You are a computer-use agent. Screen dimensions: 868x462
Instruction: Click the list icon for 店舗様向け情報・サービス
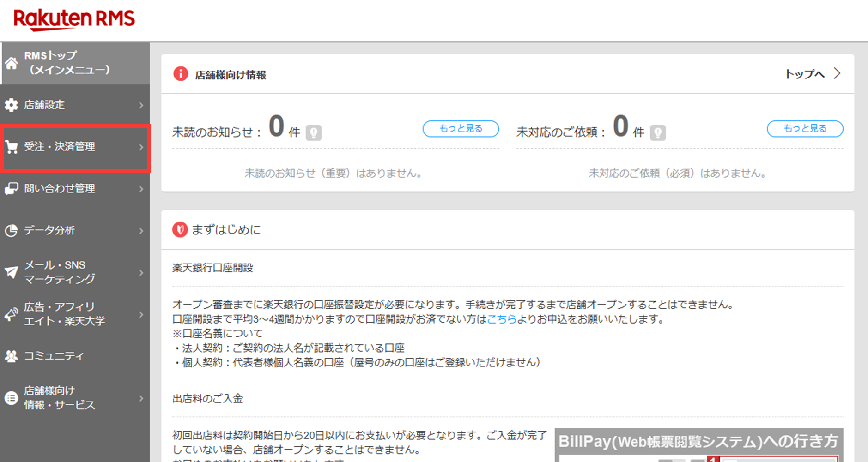[x=12, y=398]
